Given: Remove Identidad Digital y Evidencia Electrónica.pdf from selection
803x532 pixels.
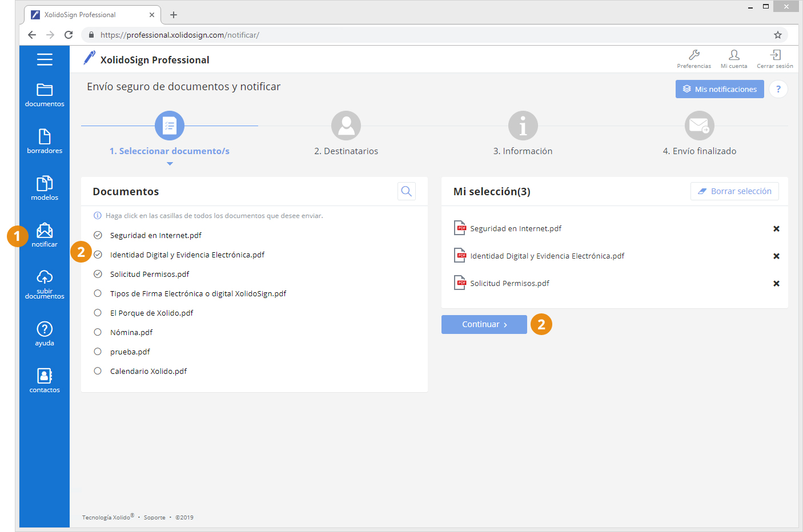Looking at the screenshot, I should pyautogui.click(x=776, y=256).
